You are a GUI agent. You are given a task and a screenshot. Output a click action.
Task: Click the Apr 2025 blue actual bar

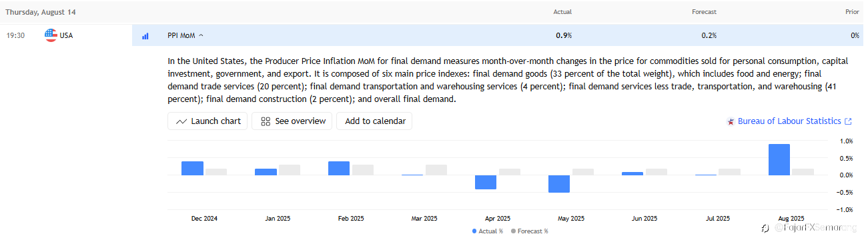coord(486,182)
